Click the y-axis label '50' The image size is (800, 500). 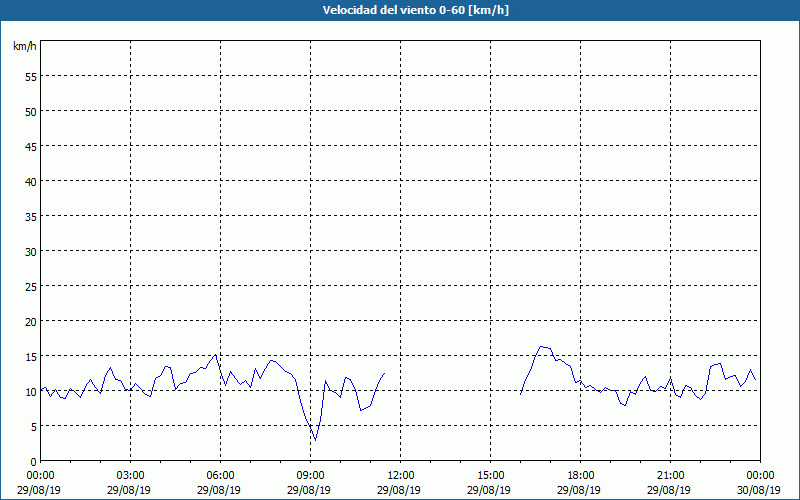(31, 112)
